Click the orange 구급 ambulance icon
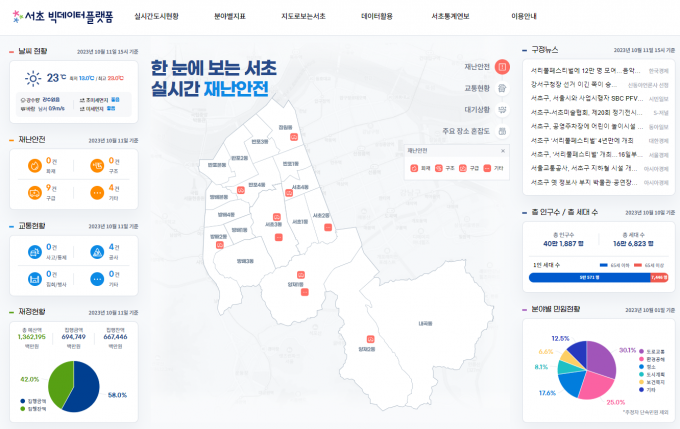 (x=35, y=190)
